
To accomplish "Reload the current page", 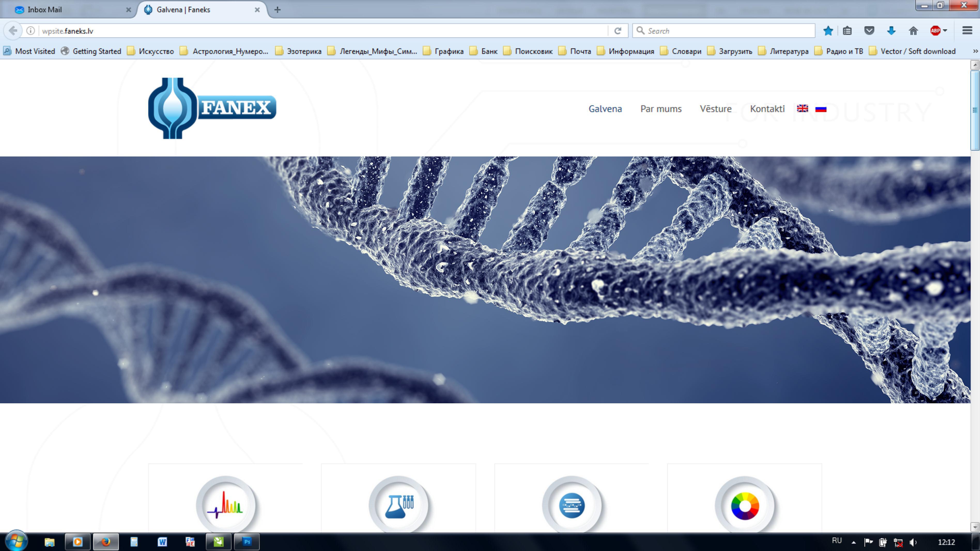I will pyautogui.click(x=618, y=31).
